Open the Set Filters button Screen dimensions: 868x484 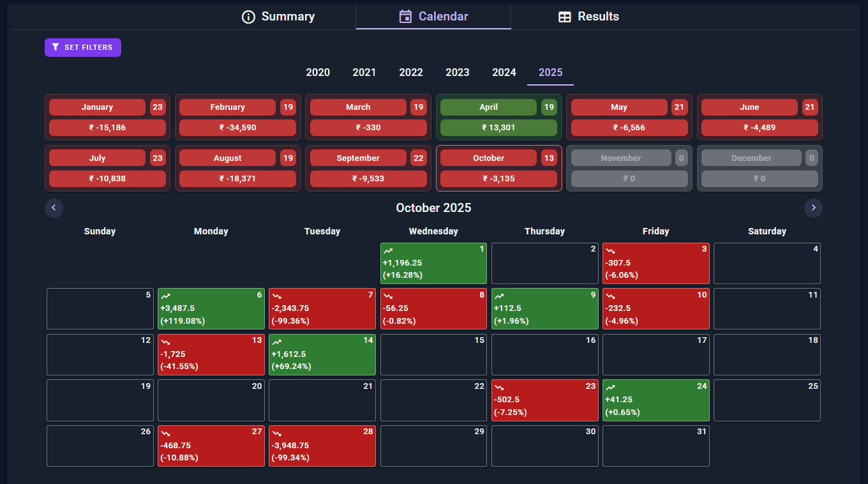tap(83, 47)
